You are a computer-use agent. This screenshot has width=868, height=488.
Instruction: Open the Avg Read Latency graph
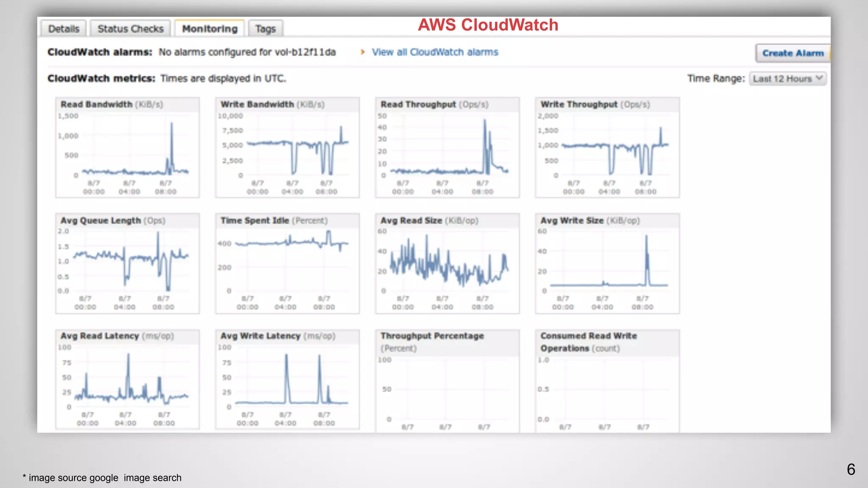[127, 380]
